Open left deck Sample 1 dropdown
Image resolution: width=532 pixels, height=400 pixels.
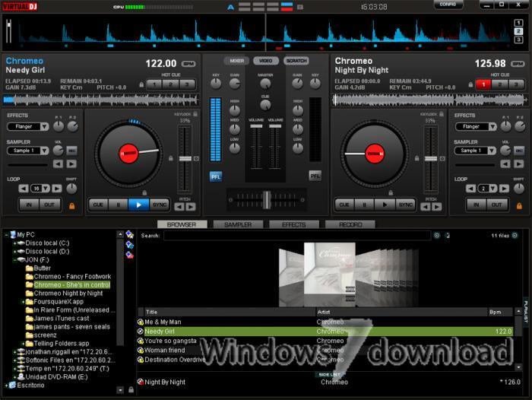click(x=44, y=151)
